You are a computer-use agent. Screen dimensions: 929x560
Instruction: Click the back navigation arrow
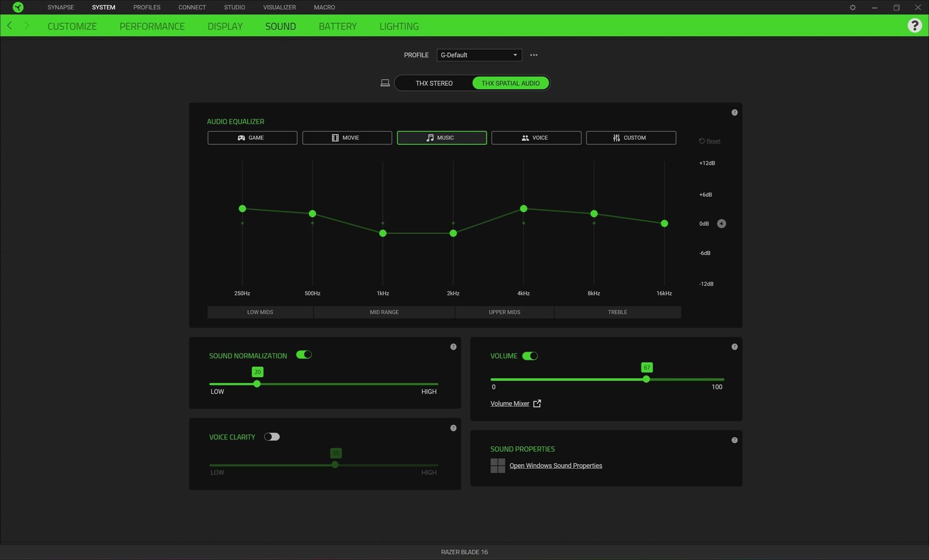(x=10, y=26)
